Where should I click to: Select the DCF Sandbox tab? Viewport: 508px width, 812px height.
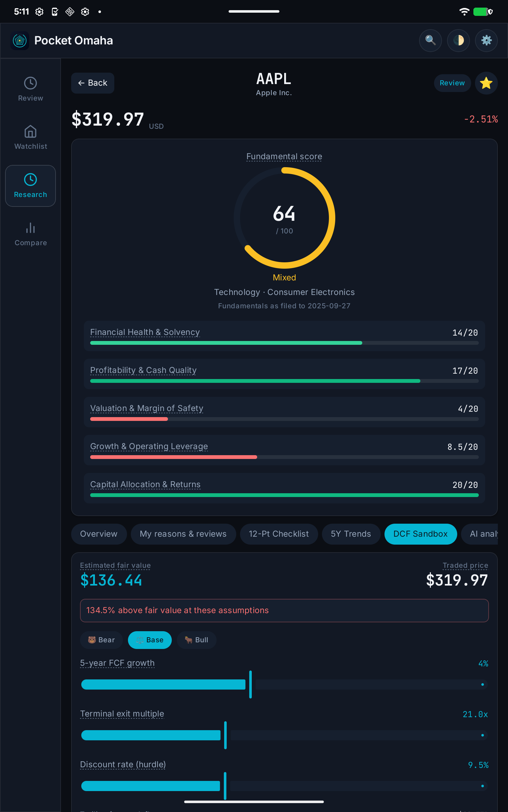coord(420,534)
